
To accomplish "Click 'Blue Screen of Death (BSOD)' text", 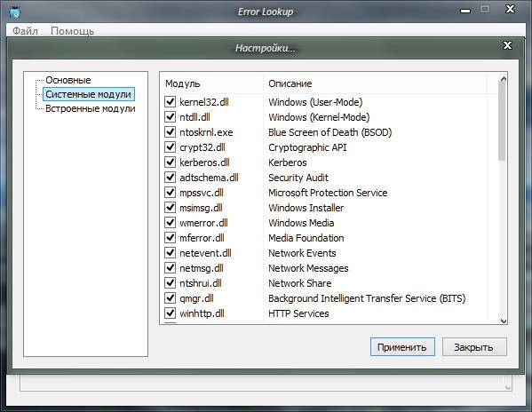I will pos(330,132).
